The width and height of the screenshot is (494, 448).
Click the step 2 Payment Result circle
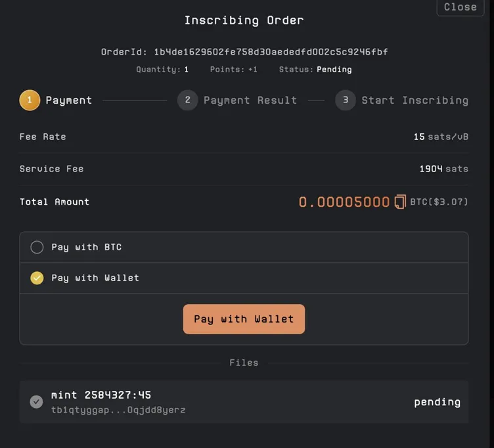click(187, 101)
